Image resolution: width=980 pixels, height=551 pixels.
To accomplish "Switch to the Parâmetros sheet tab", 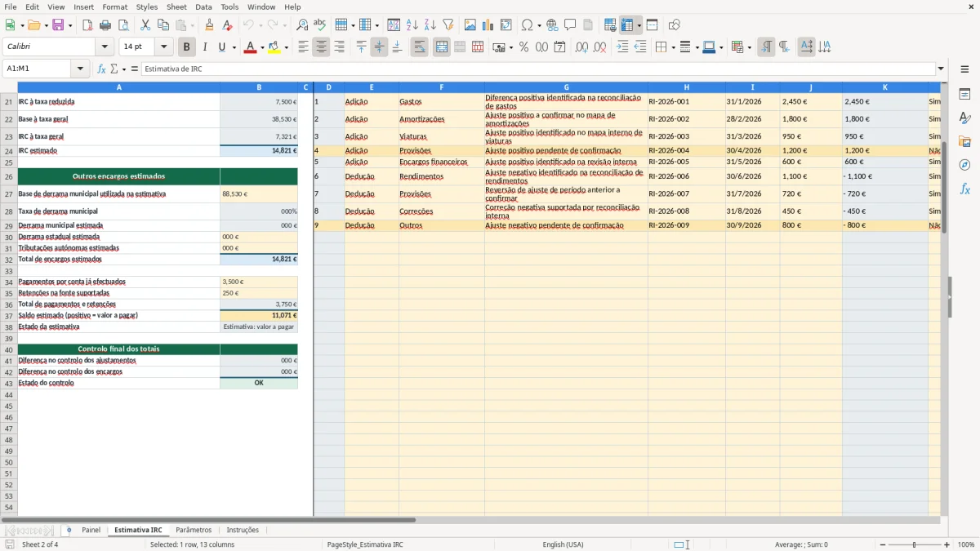I will (194, 530).
